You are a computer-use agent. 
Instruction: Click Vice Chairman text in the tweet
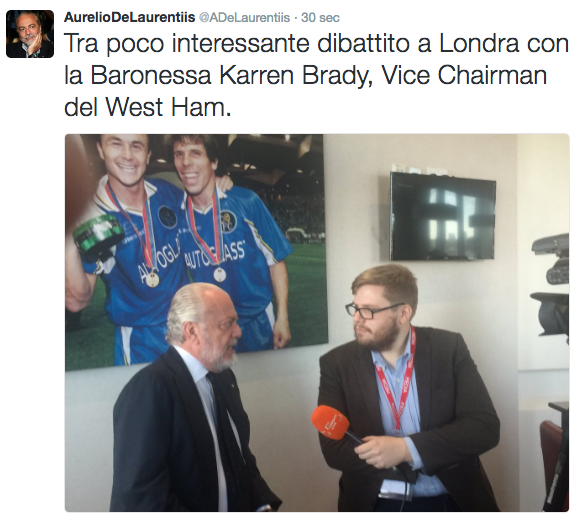tap(464, 75)
